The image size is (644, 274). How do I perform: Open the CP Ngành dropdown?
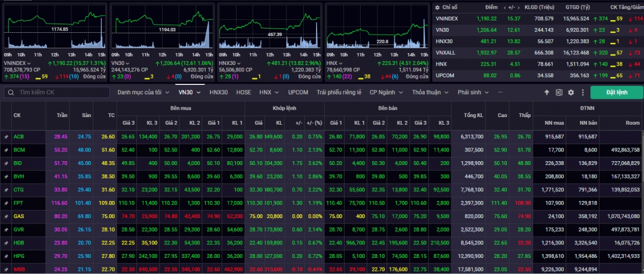point(386,92)
